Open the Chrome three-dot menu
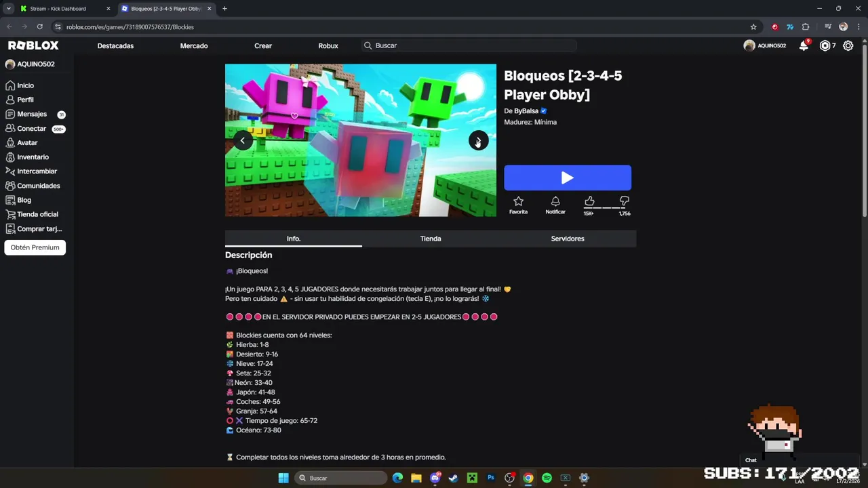This screenshot has height=488, width=868. pyautogui.click(x=858, y=26)
